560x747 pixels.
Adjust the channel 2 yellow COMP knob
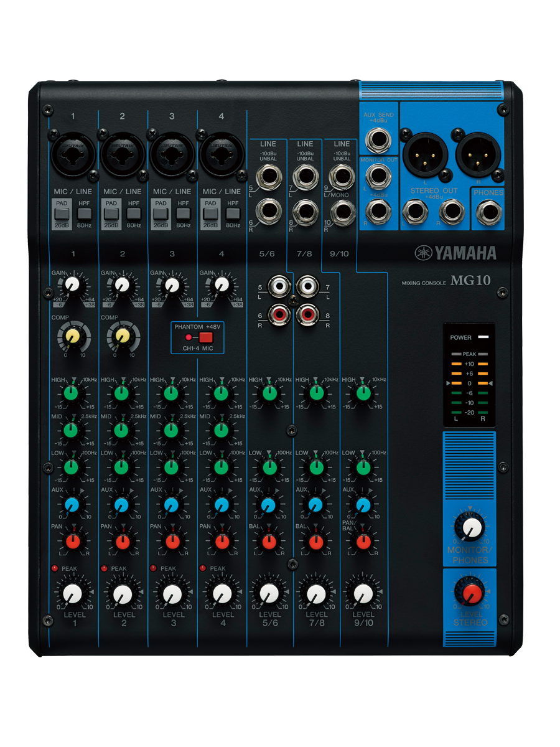coord(123,337)
